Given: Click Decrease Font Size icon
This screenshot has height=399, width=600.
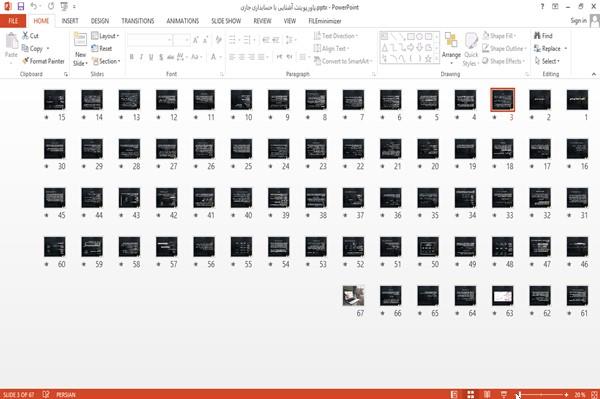Looking at the screenshot, I should (x=205, y=40).
